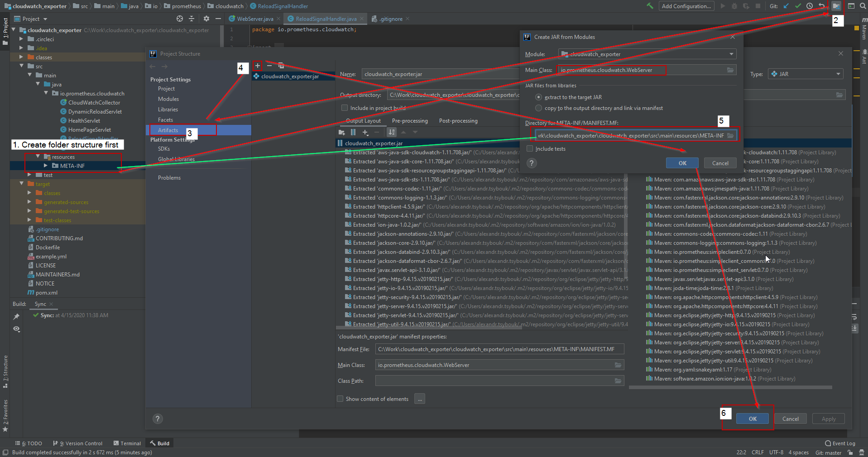Open Module dropdown in Create JAR dialog
868x457 pixels.
point(647,54)
